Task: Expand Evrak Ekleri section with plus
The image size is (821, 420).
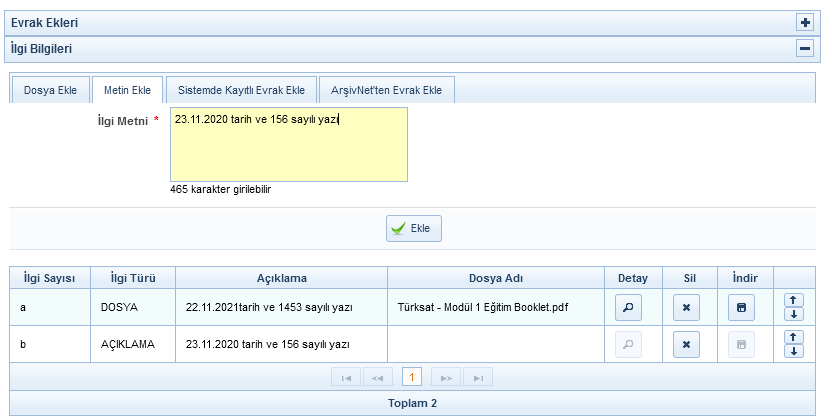Action: pyautogui.click(x=804, y=22)
